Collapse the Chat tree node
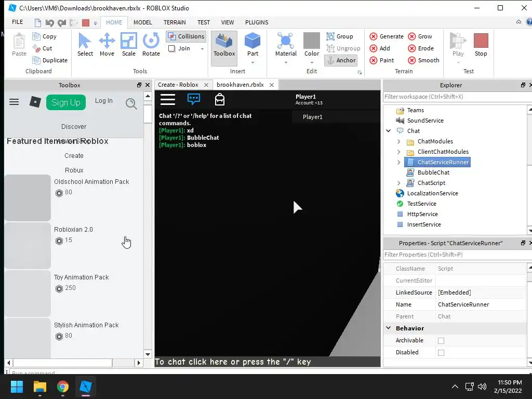This screenshot has height=399, width=532. pyautogui.click(x=389, y=131)
